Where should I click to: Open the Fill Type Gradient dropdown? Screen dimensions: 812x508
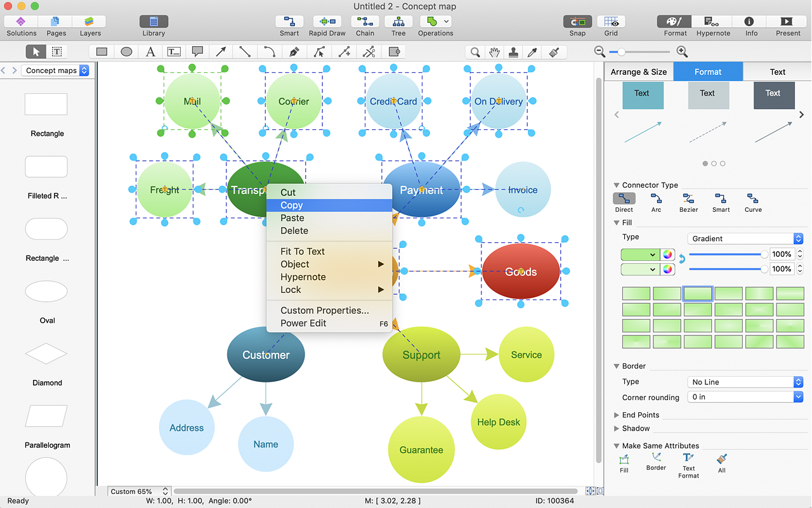coord(745,238)
